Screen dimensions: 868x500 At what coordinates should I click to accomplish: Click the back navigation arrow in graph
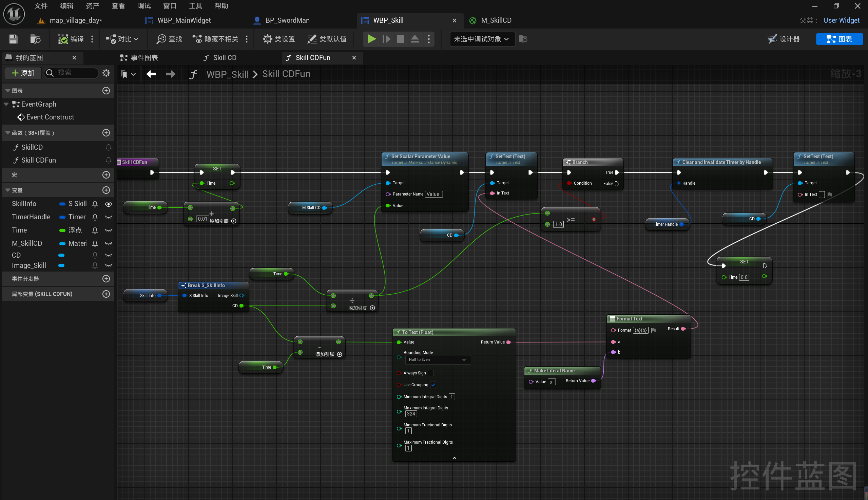[151, 74]
